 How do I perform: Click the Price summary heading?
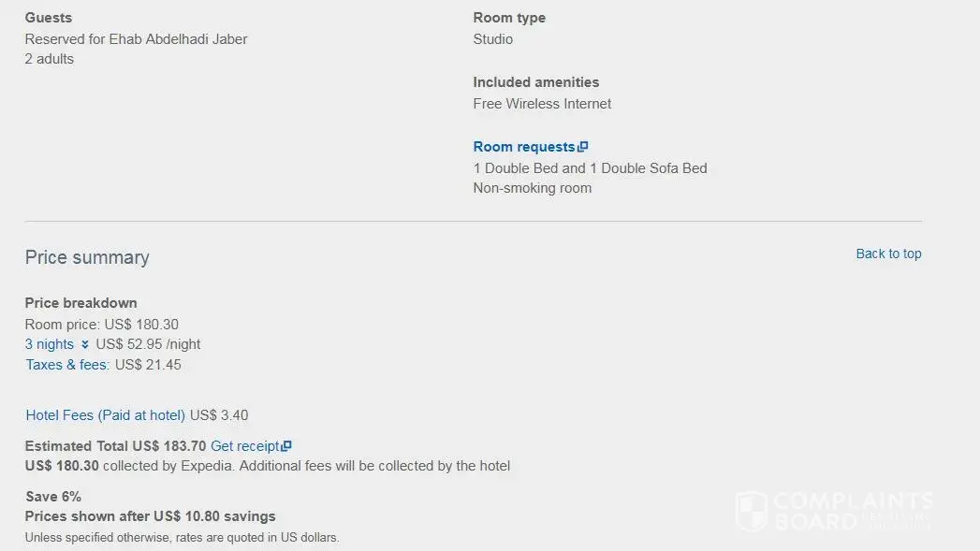(87, 257)
